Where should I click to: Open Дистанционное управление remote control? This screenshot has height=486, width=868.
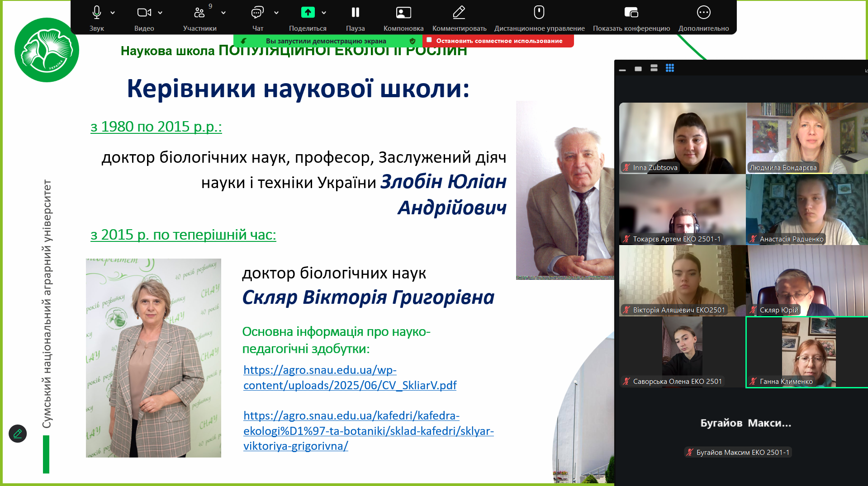pyautogui.click(x=539, y=13)
